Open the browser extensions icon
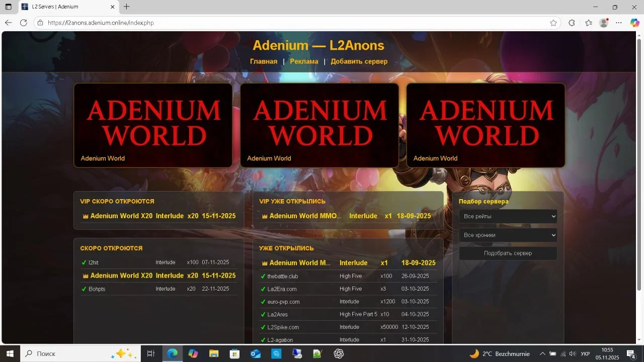644x362 pixels. 572,23
